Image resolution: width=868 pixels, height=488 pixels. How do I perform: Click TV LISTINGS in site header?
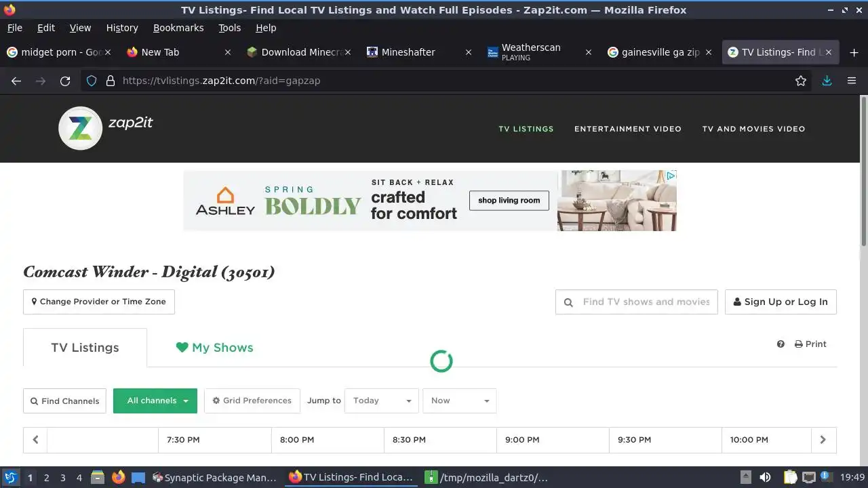[526, 129]
